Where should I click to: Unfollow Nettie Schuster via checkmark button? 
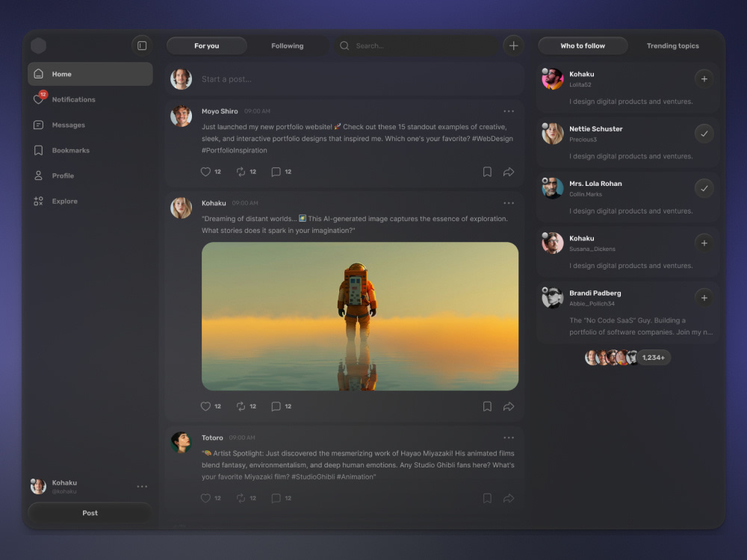[704, 134]
